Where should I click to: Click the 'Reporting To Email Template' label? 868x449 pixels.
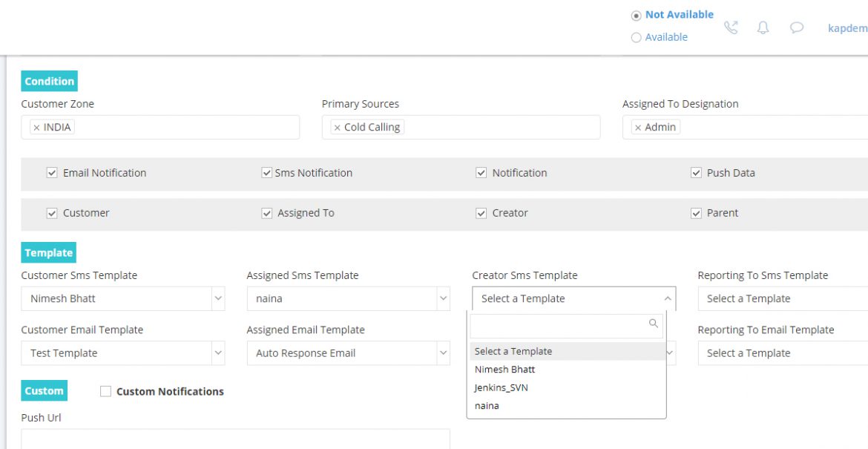pos(766,330)
